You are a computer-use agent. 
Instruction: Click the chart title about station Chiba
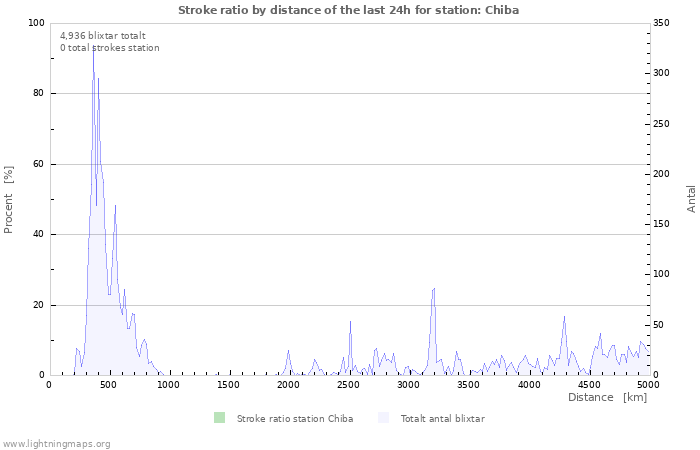349,10
